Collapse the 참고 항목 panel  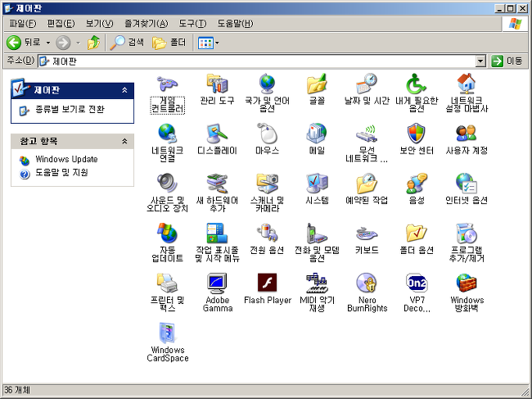coord(124,141)
